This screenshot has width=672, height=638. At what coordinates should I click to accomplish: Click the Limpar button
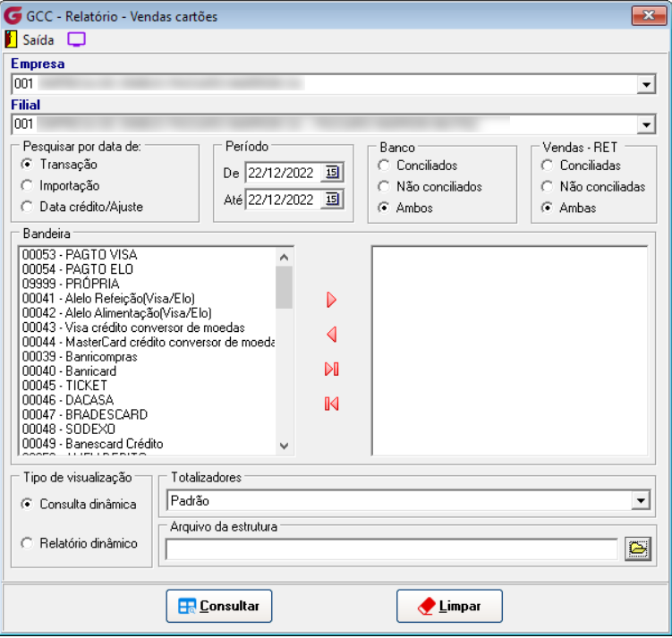click(449, 606)
